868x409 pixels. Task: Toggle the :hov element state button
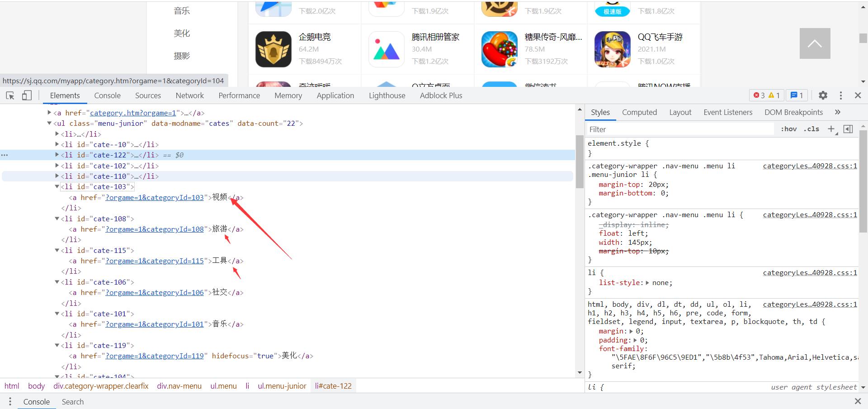[x=788, y=129]
